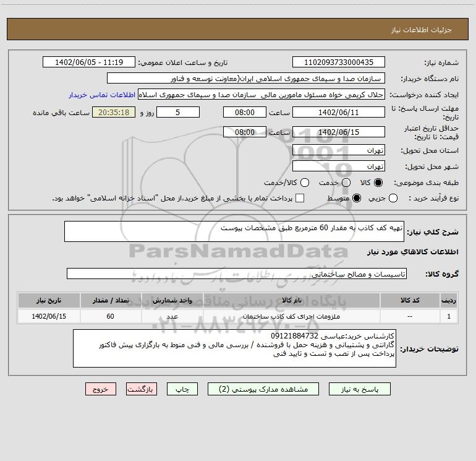Select the 'کالا/خدمت' radio button
This screenshot has height=461, width=476.
[305, 183]
